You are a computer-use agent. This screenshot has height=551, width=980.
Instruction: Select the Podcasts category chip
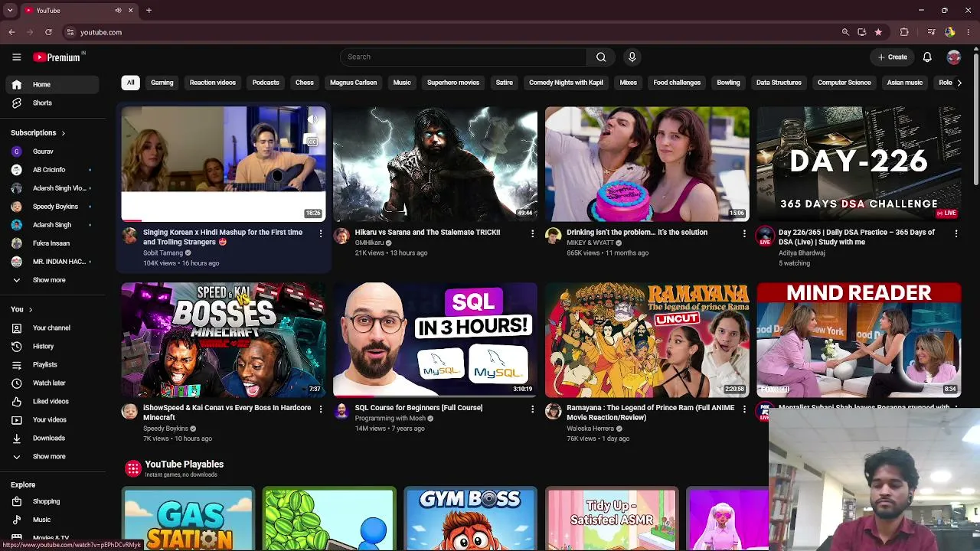[x=266, y=83]
